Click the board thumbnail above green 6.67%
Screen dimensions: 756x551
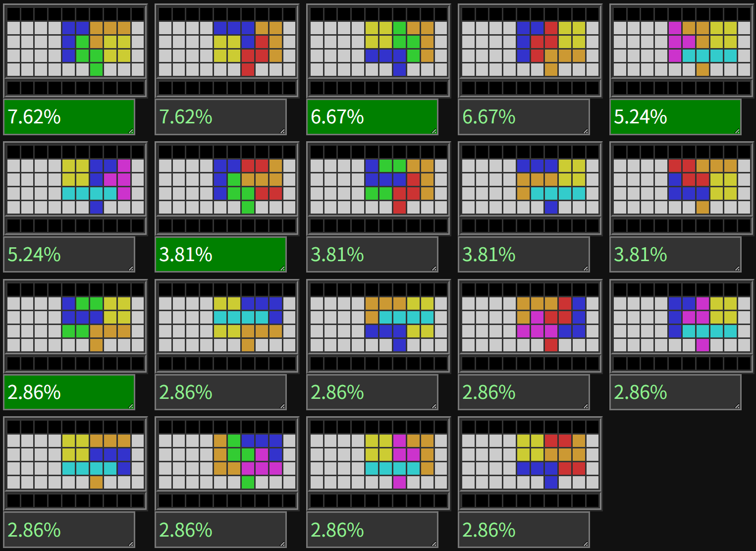pos(378,51)
